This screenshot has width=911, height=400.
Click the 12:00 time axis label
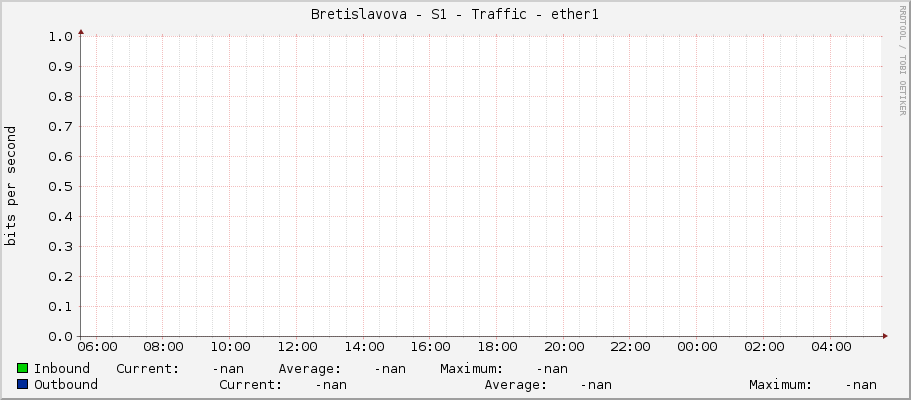pos(297,347)
